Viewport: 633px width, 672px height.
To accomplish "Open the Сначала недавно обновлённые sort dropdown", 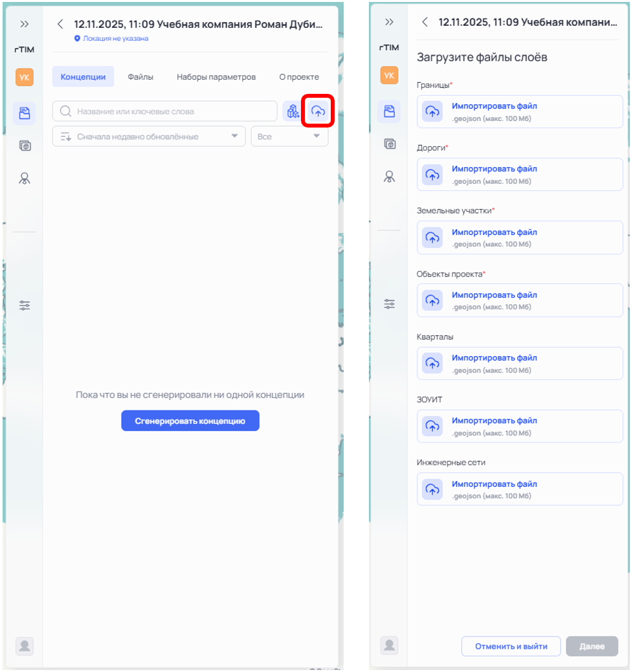I will click(148, 137).
